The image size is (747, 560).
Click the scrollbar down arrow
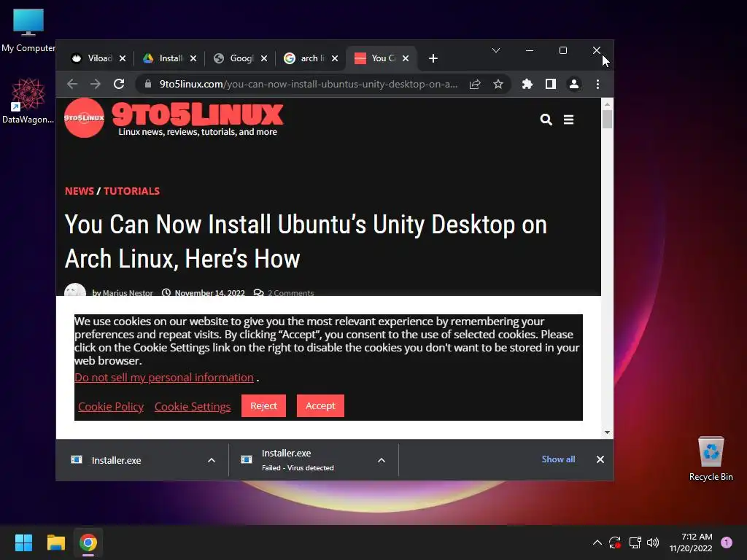(x=607, y=432)
